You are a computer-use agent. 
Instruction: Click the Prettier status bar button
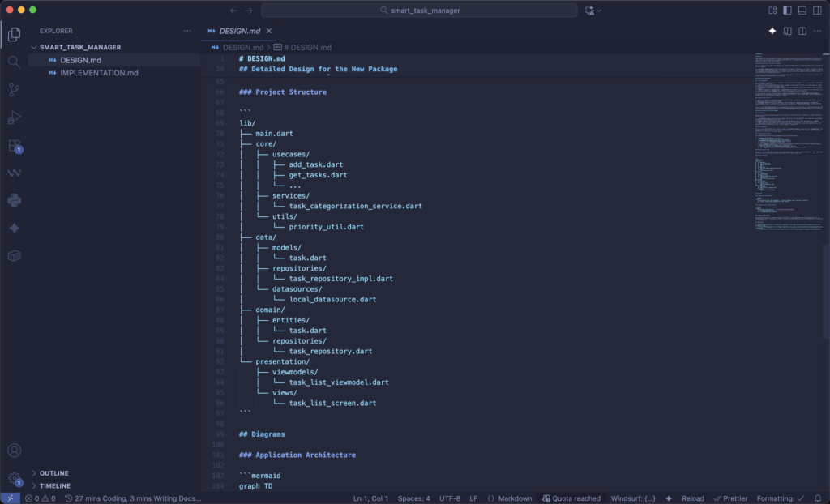click(x=730, y=498)
